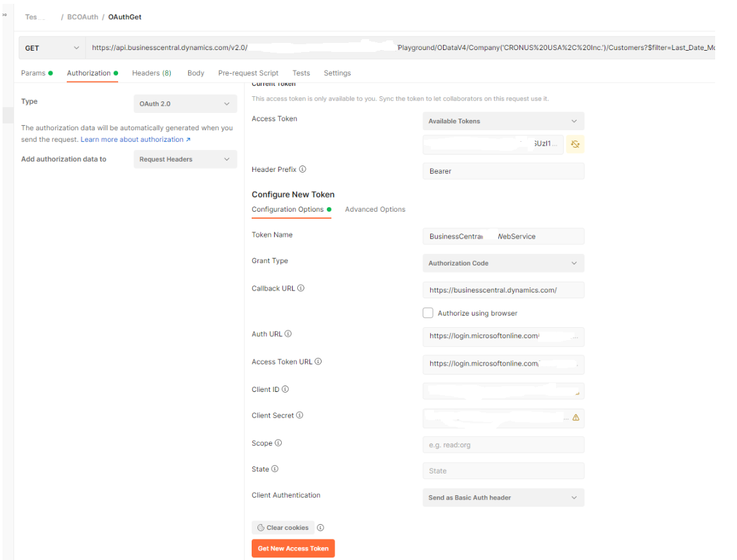Open the Available Tokens dropdown
The height and width of the screenshot is (560, 737).
coord(503,121)
